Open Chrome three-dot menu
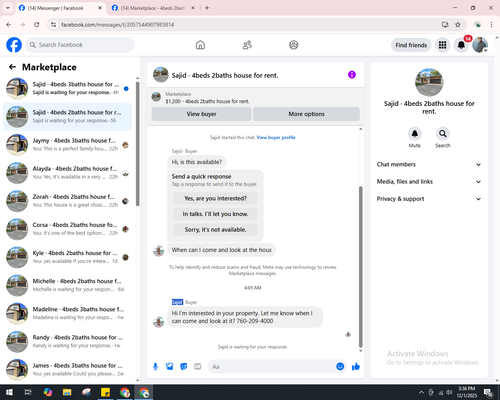This screenshot has width=500, height=400. click(x=491, y=25)
